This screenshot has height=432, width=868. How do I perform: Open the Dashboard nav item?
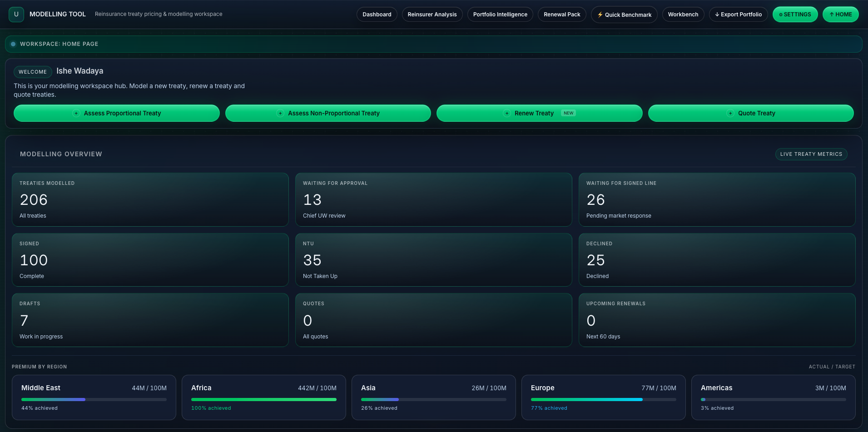tap(377, 15)
